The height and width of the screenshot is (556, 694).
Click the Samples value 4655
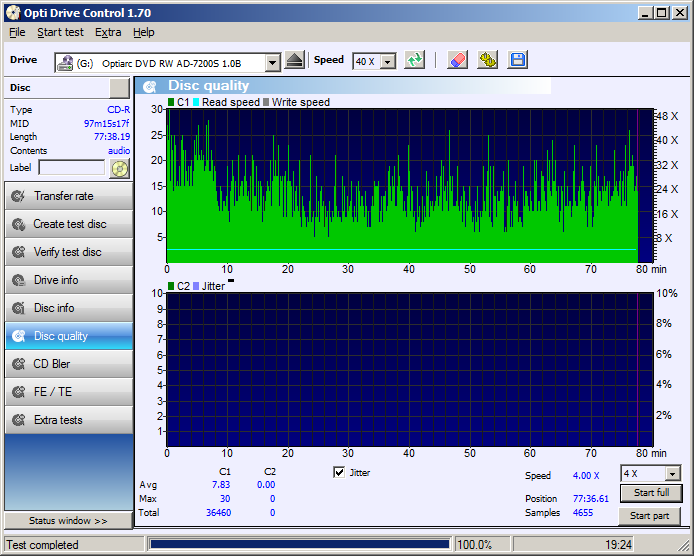583,513
